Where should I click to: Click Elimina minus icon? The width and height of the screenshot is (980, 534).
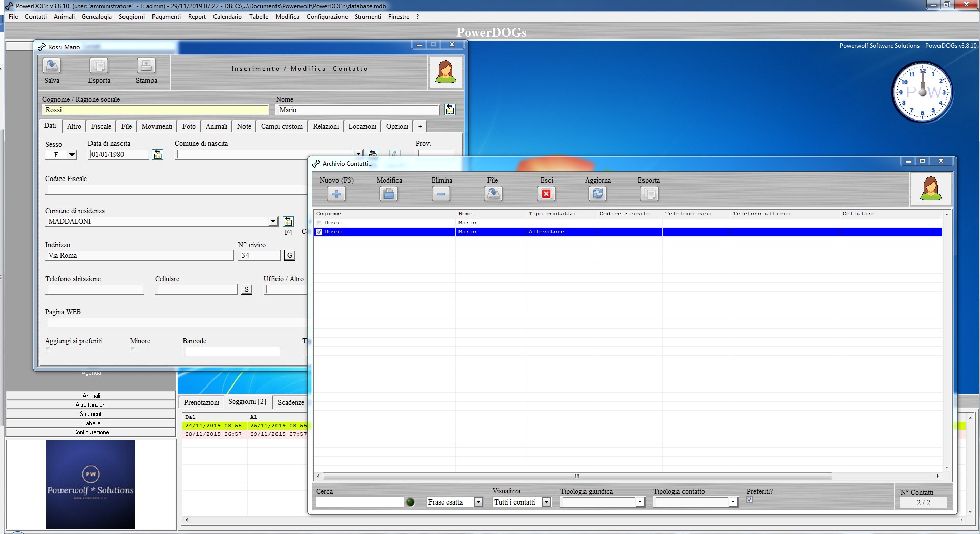point(441,194)
